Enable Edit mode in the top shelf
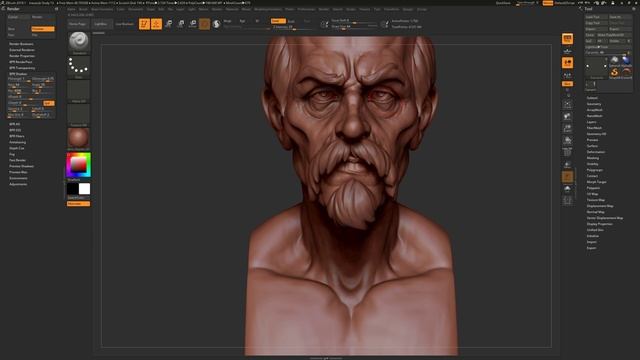The height and width of the screenshot is (360, 640). click(x=144, y=24)
